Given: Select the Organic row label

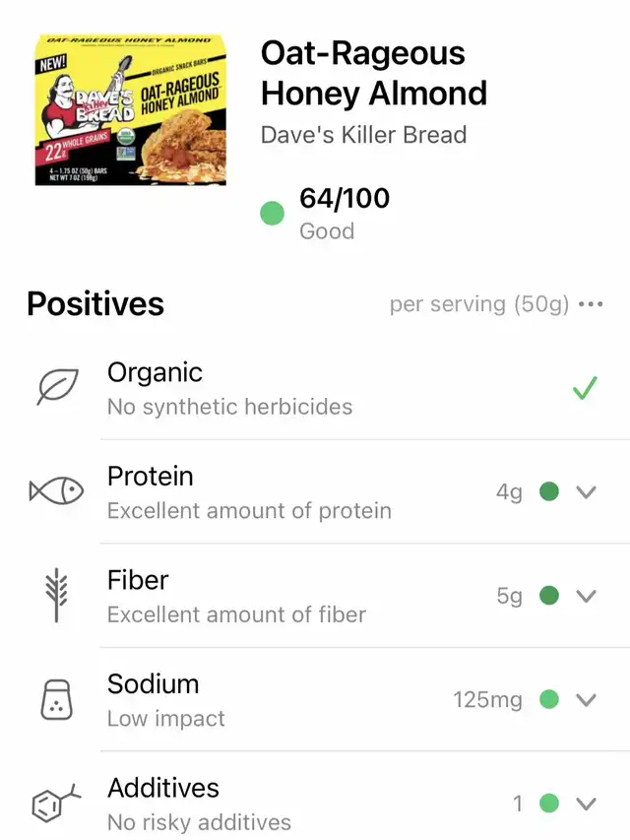Looking at the screenshot, I should point(155,373).
